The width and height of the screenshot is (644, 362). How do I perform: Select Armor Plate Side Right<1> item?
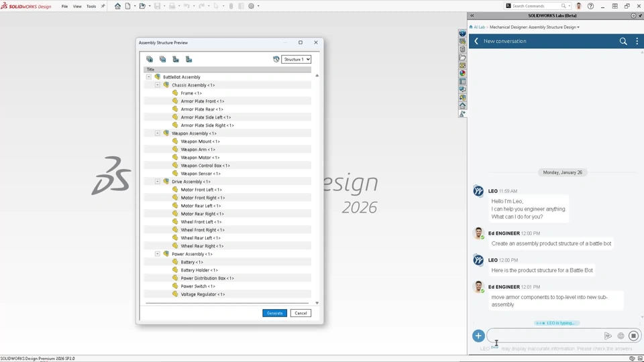(x=207, y=125)
